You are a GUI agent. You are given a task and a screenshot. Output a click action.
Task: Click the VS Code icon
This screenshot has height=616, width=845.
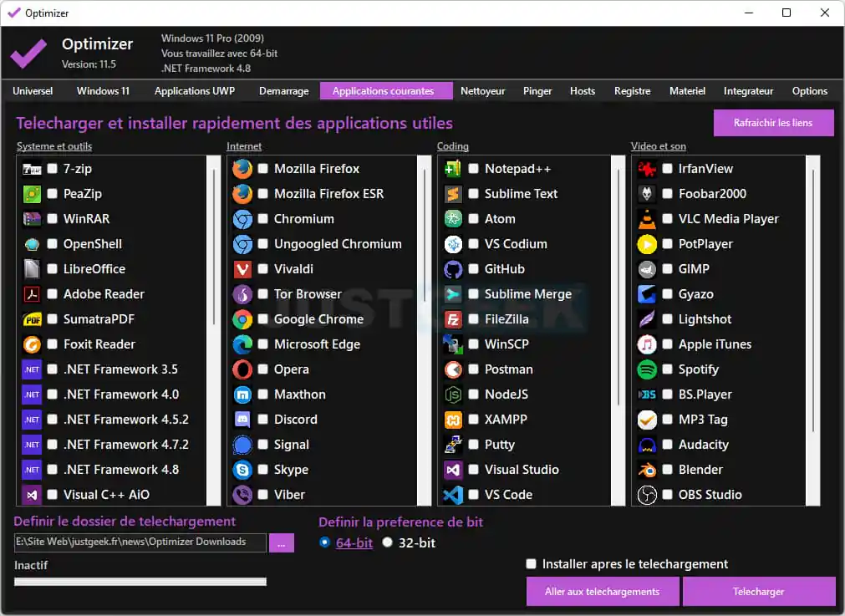pyautogui.click(x=453, y=495)
